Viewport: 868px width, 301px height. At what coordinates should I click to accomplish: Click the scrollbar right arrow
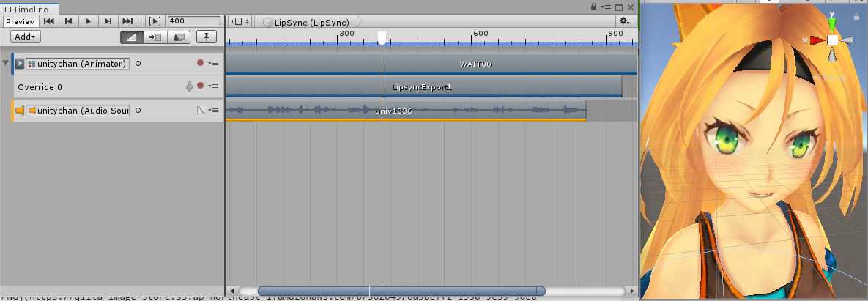click(632, 291)
